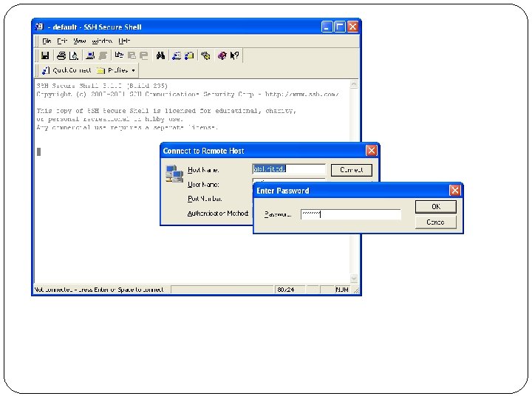
Task: Click terminal scrollbar down arrow
Action: 354,279
